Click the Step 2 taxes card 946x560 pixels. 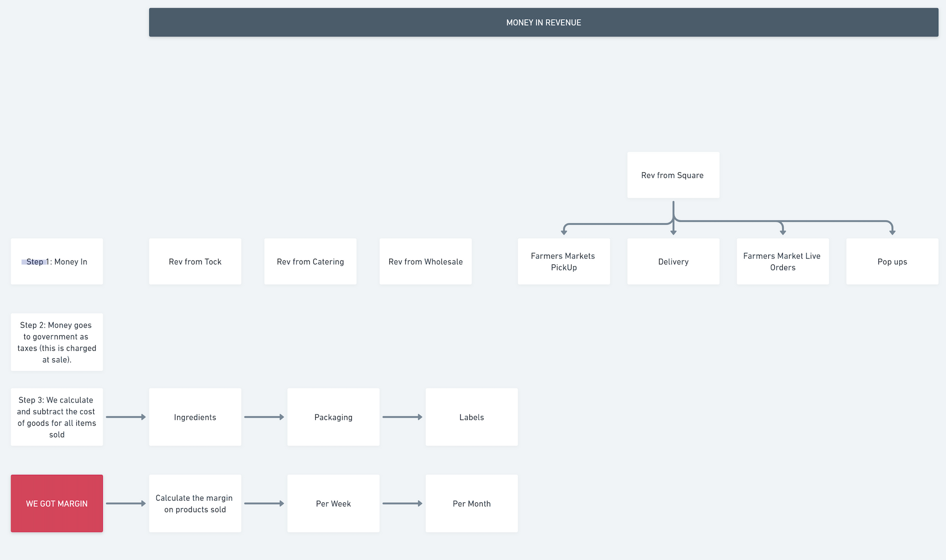[x=57, y=342]
